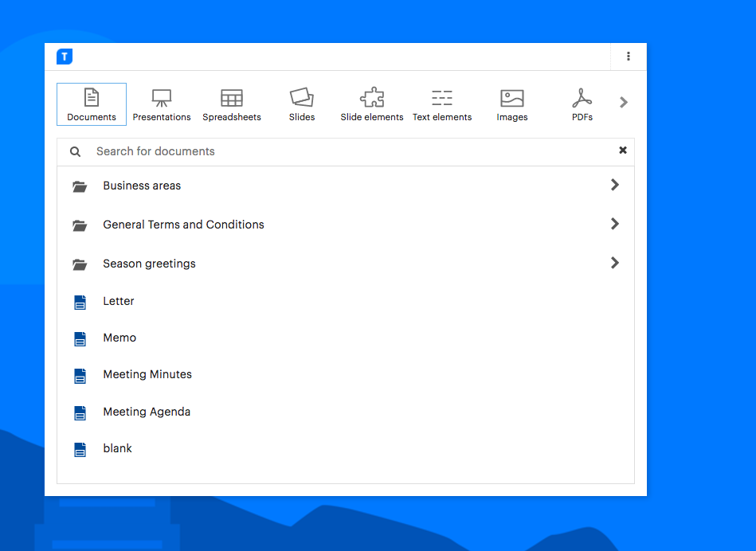Open the Business areas folder
The image size is (756, 551).
click(346, 186)
